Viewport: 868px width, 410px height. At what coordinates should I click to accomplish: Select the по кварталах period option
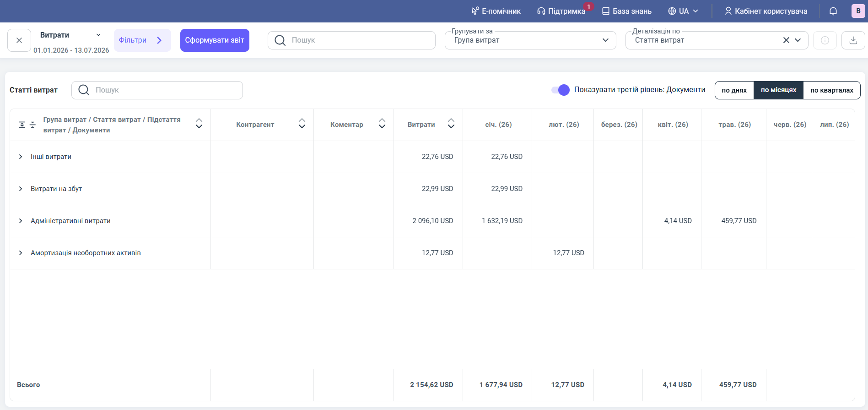point(832,90)
